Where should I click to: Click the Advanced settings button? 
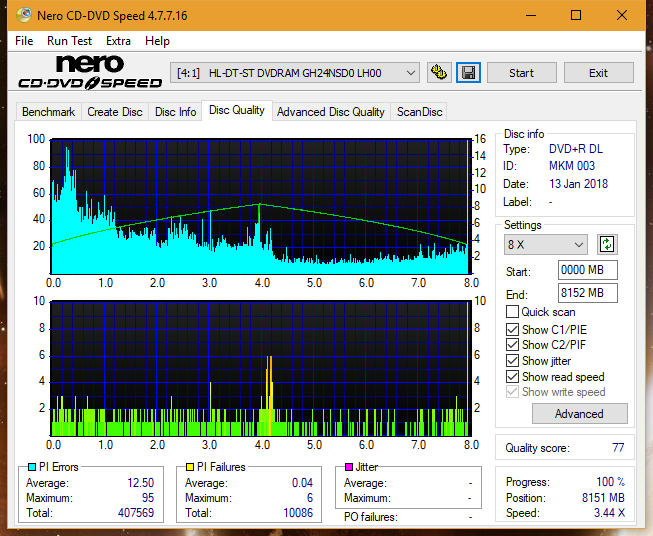579,414
